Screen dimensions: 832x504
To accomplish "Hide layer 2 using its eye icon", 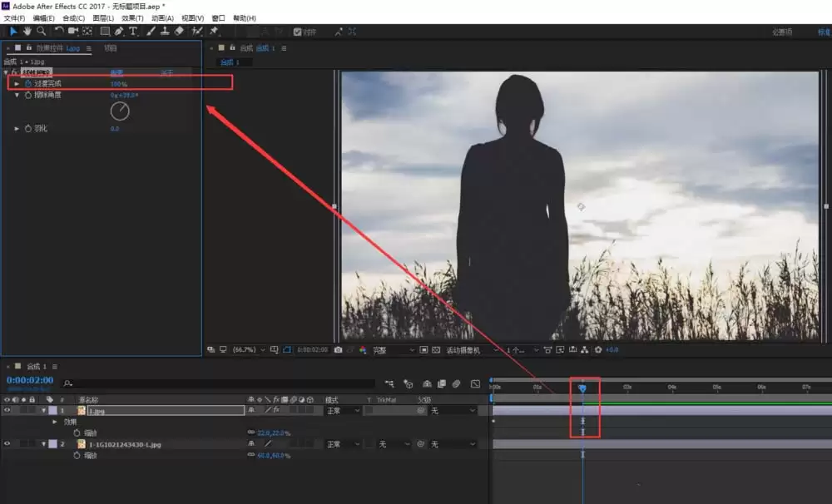I will click(7, 444).
